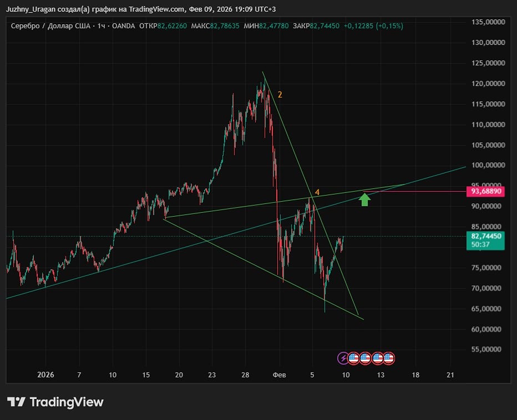
Task: Select the green up arrow drawing
Action: (364, 199)
